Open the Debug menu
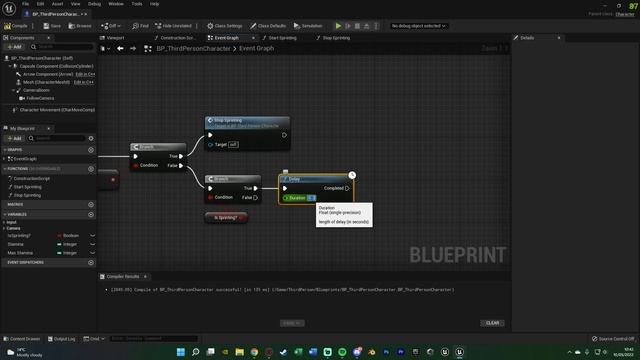Screen dimensions: 640x360 coord(94,4)
